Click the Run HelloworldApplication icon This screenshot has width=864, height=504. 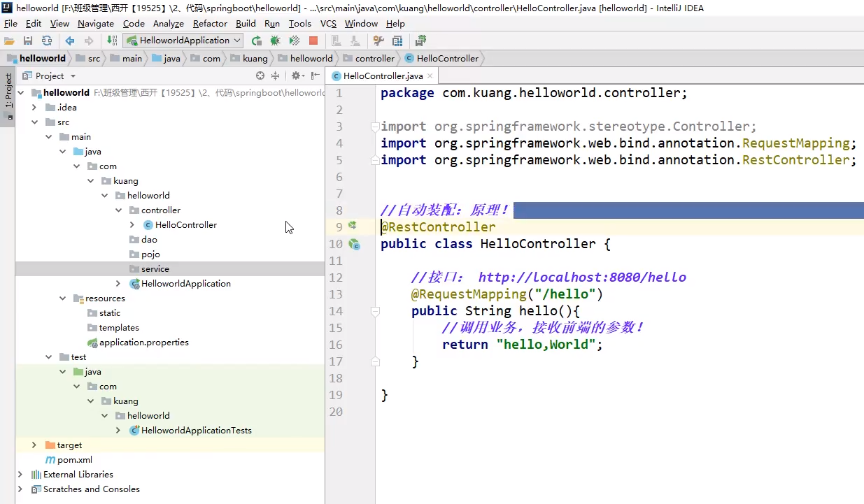[257, 41]
